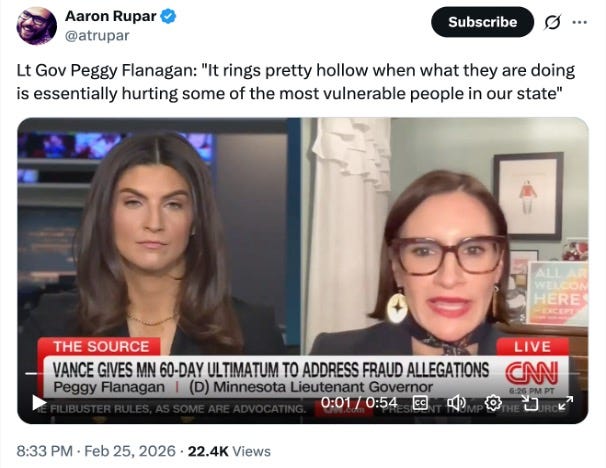Open the Grok slash-circle icon
This screenshot has width=606, height=468.
click(x=552, y=22)
